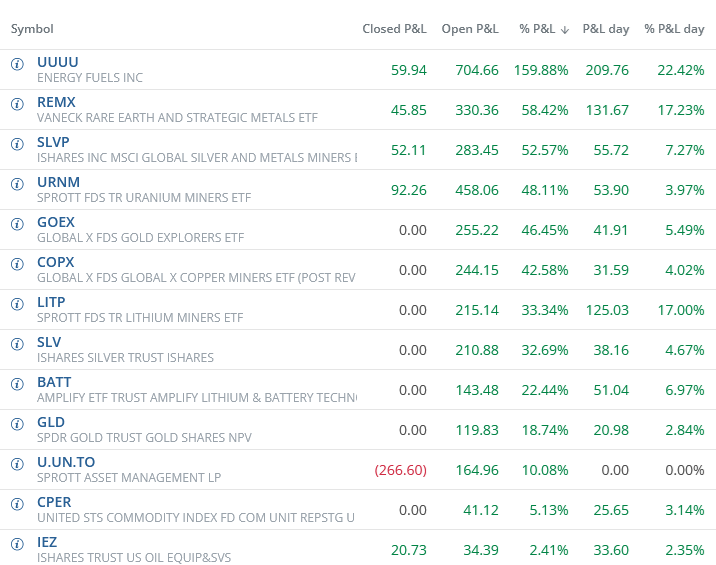Screen dimensions: 716x565
Task: Open info icon for SLV row
Action: coord(17,344)
